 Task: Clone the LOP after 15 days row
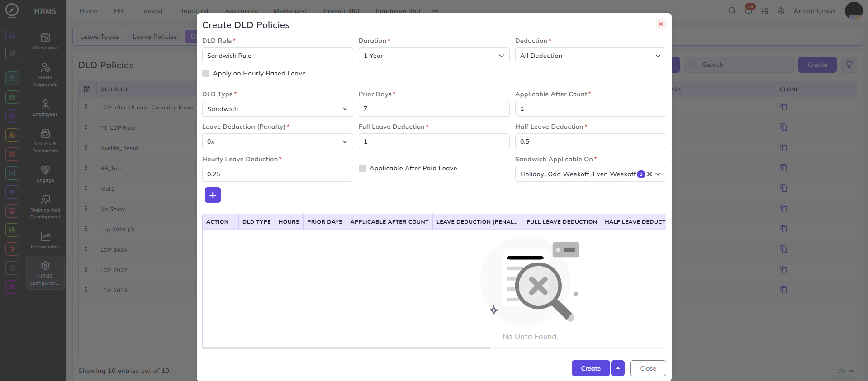point(783,107)
